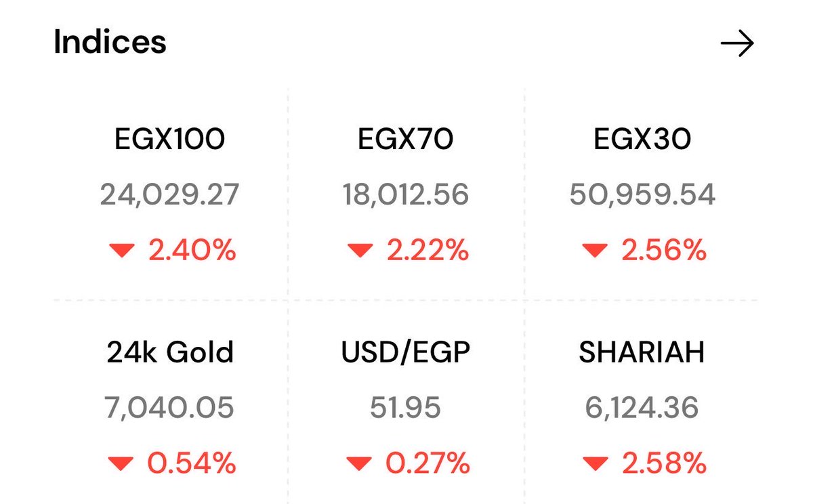Click the red down triangle under EGX70

point(360,251)
